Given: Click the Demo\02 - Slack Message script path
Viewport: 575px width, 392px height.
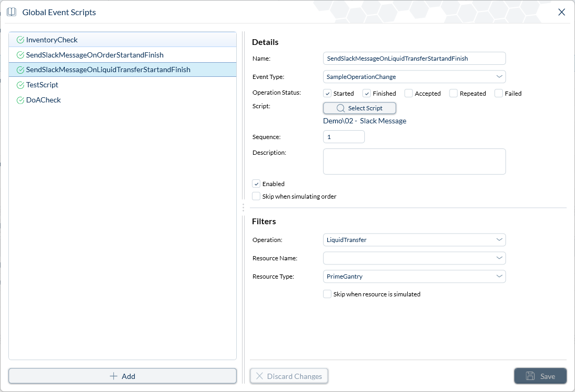Looking at the screenshot, I should point(364,121).
